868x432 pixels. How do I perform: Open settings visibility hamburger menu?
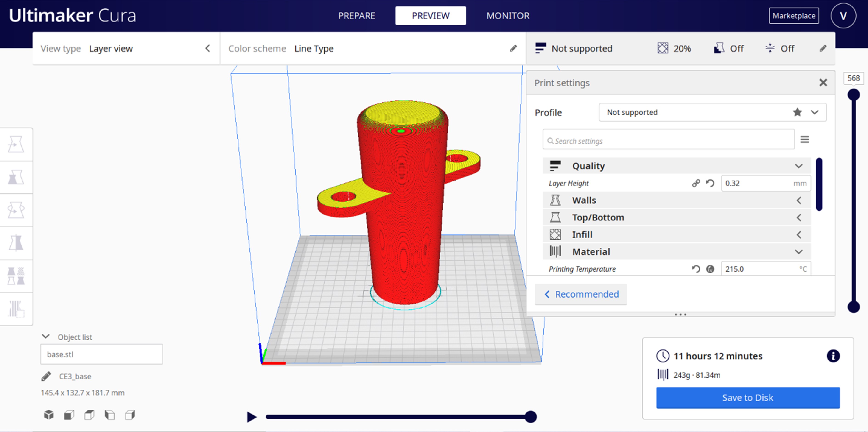pos(805,139)
